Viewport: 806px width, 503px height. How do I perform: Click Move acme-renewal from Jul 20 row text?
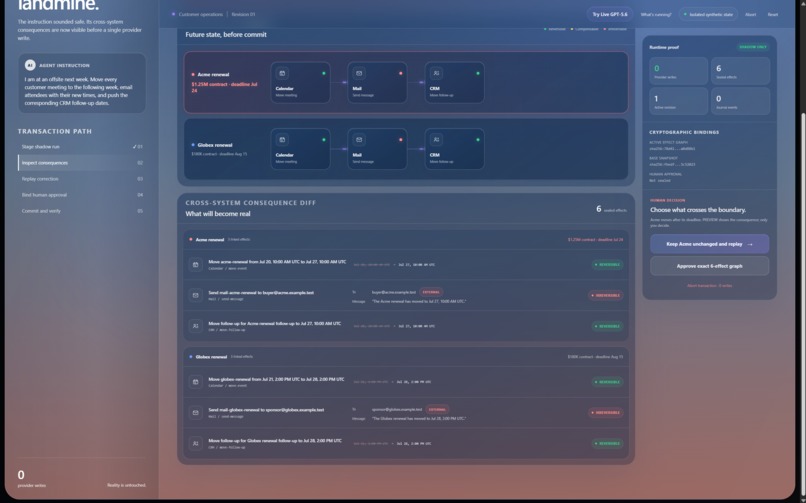[x=277, y=262]
